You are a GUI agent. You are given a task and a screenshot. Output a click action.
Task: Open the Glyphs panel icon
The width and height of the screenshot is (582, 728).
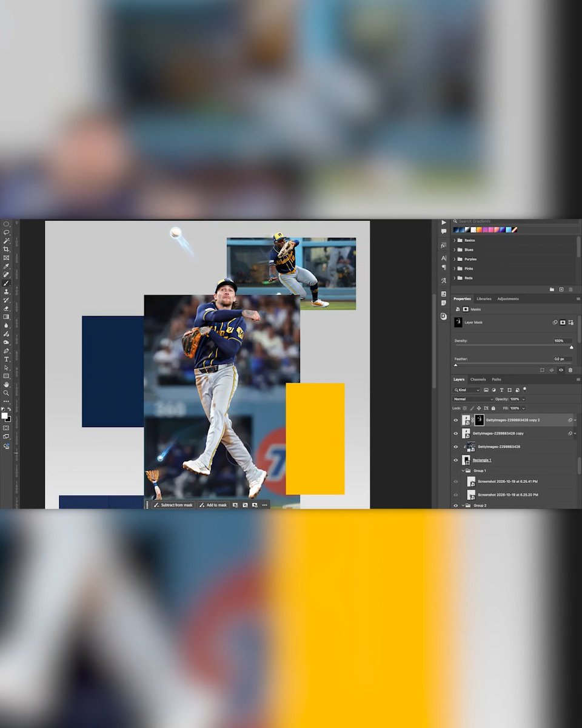point(444,280)
